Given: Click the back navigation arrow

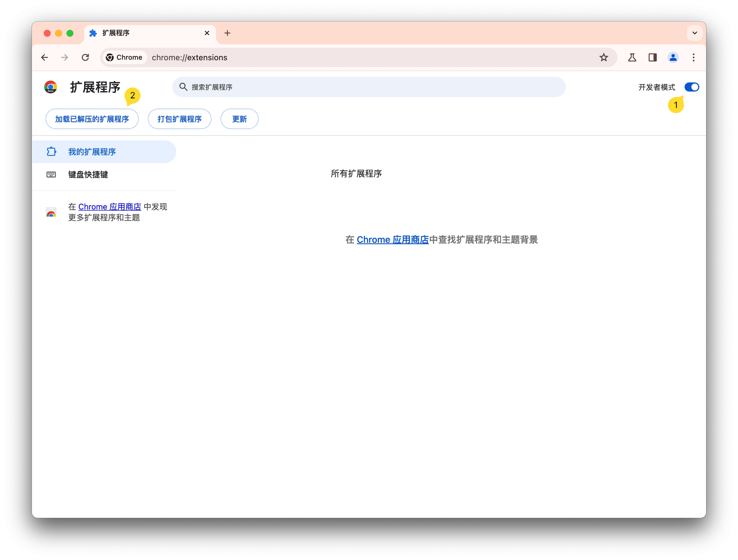Looking at the screenshot, I should click(x=45, y=57).
